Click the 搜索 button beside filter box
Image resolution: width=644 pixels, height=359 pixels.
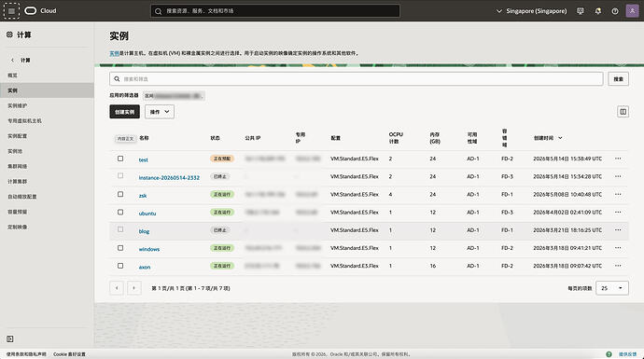618,78
